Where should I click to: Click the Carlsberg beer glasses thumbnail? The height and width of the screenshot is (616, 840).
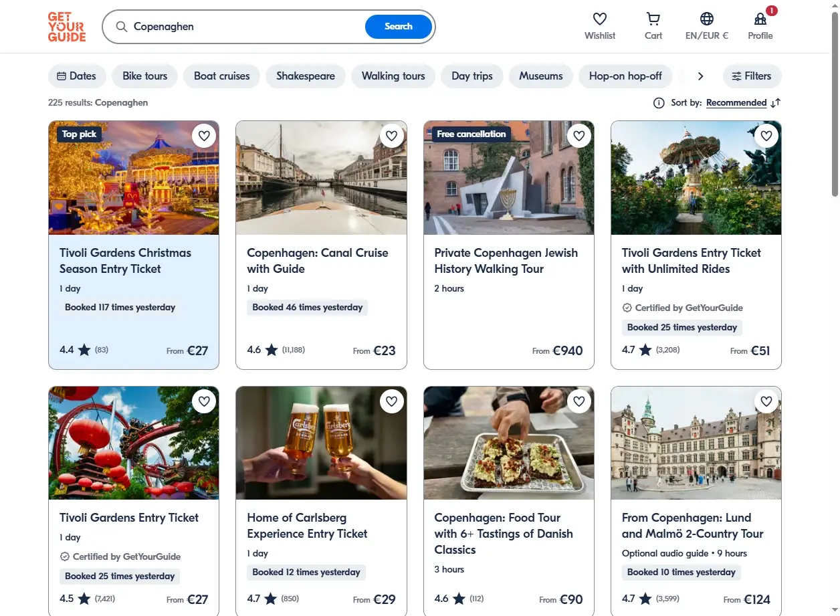click(321, 443)
